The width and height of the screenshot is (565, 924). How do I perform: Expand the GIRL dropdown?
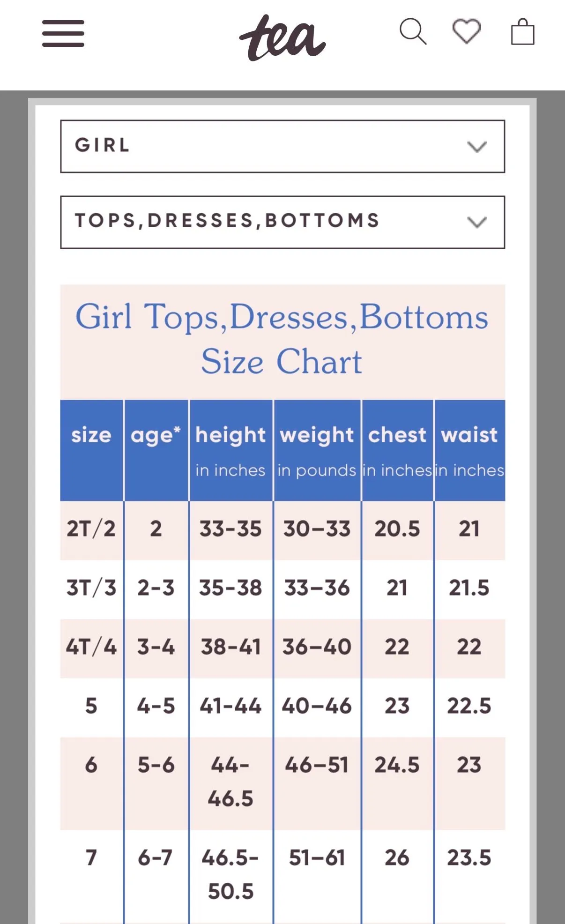[x=282, y=146]
